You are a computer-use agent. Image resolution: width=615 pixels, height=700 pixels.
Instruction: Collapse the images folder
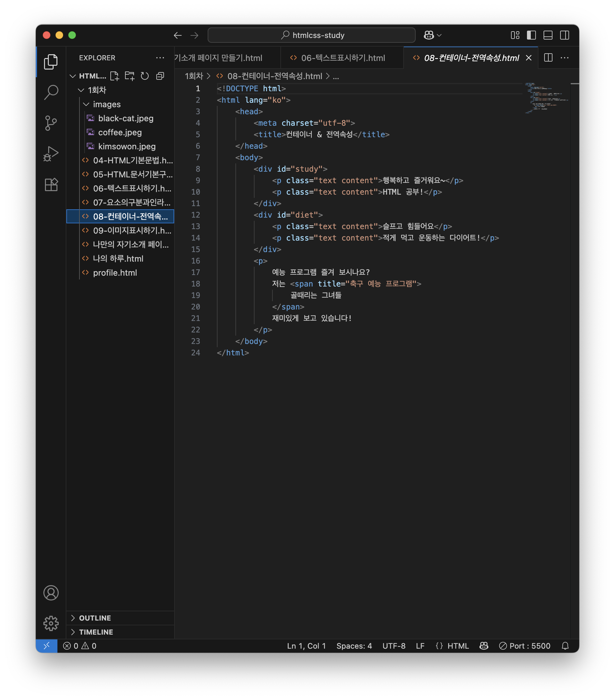[107, 104]
